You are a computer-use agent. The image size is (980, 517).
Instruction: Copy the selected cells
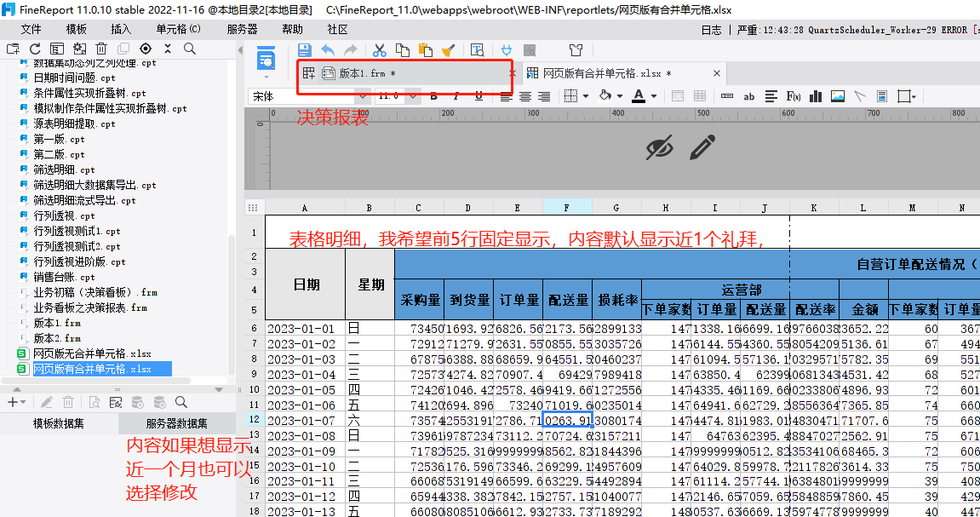pyautogui.click(x=403, y=50)
